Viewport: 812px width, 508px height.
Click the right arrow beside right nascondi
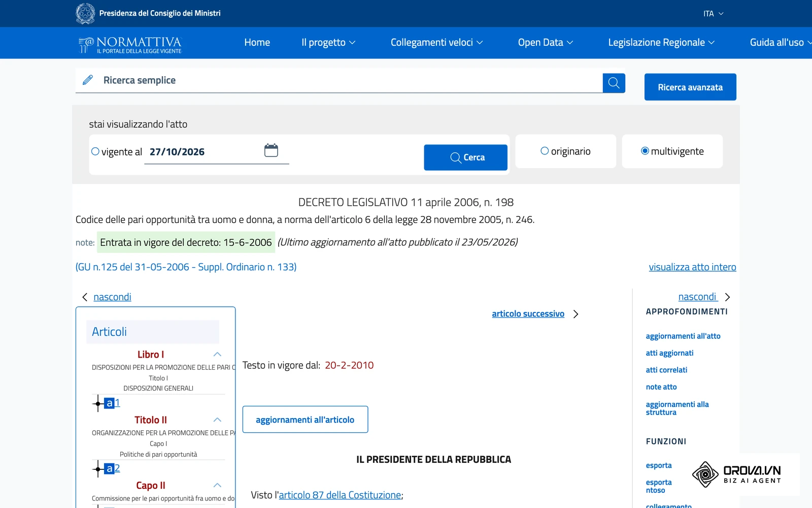727,297
